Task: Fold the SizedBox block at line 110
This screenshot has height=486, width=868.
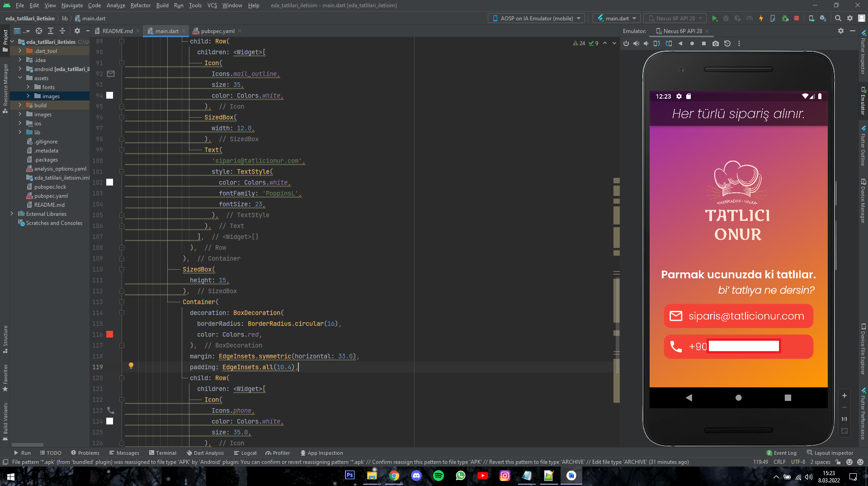Action: click(x=122, y=269)
